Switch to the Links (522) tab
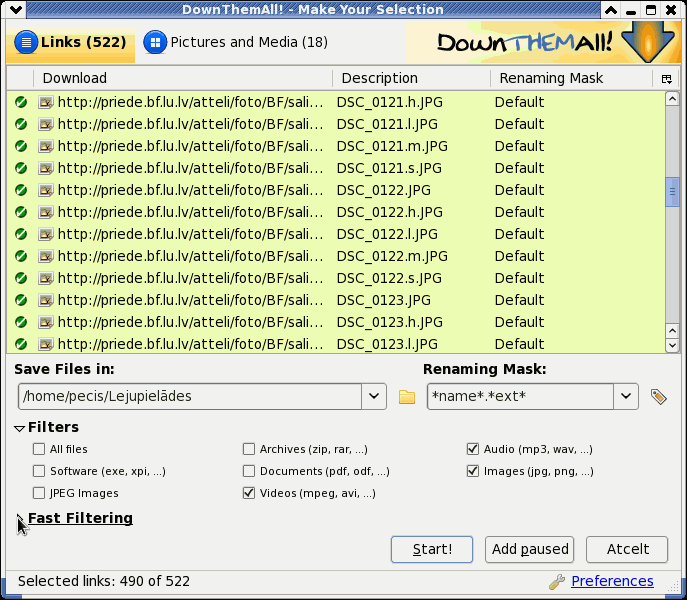This screenshot has width=687, height=600. click(71, 43)
